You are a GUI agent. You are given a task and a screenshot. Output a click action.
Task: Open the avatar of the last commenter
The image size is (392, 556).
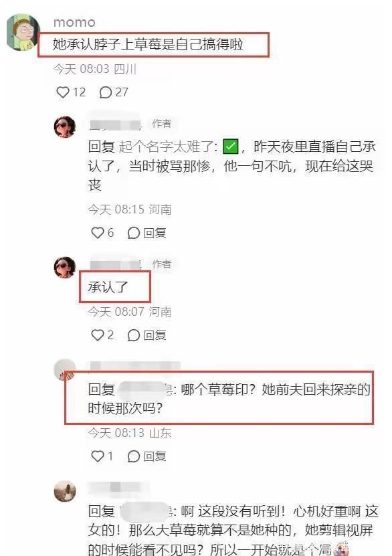click(x=65, y=492)
